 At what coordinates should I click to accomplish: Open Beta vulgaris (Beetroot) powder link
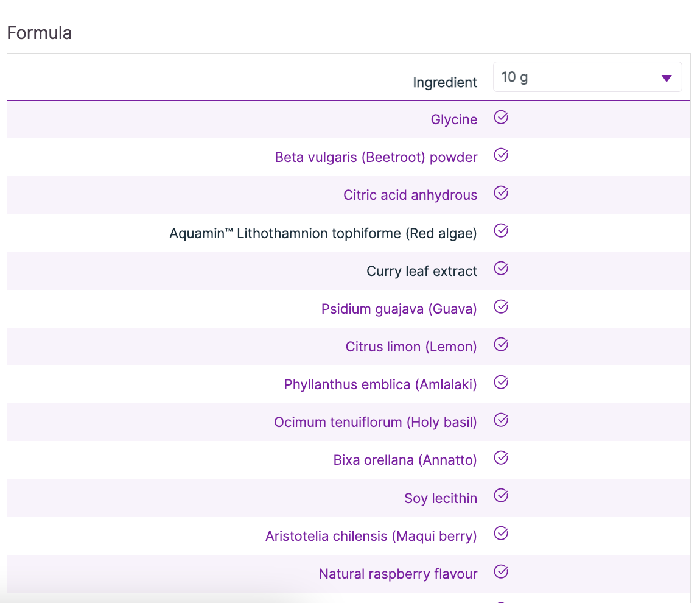click(x=376, y=157)
